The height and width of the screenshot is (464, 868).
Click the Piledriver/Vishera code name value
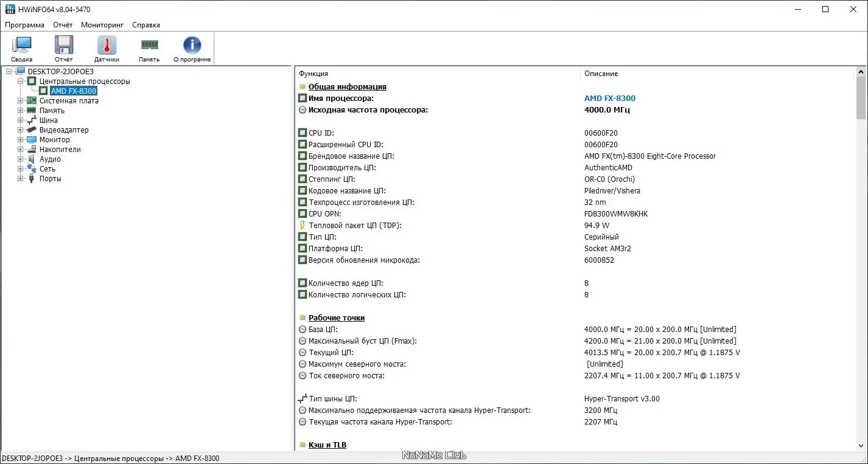[x=612, y=191]
